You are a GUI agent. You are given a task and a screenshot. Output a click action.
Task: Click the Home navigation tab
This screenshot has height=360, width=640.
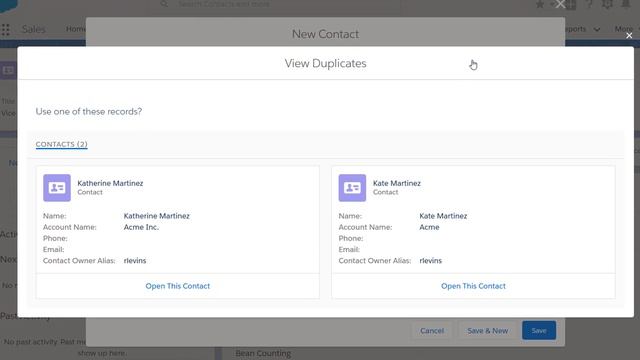click(76, 29)
